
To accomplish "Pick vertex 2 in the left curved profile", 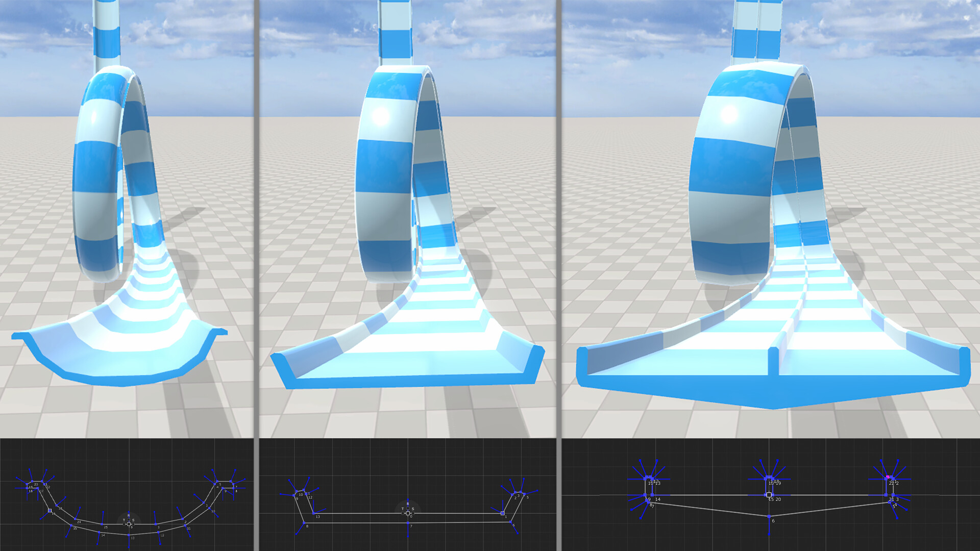I will 183,519.
